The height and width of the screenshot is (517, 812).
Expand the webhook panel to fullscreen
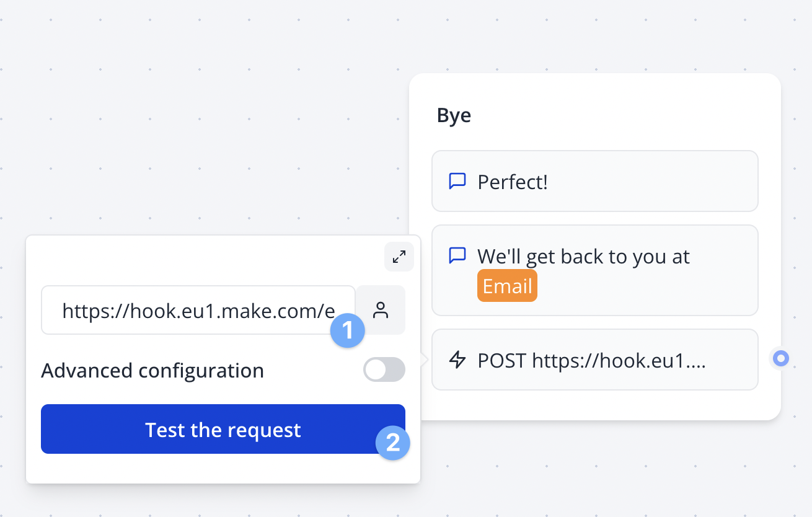[x=399, y=256]
